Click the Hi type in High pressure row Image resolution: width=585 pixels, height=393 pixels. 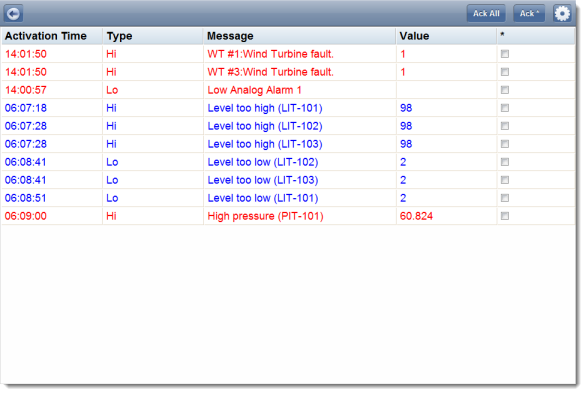pos(111,216)
